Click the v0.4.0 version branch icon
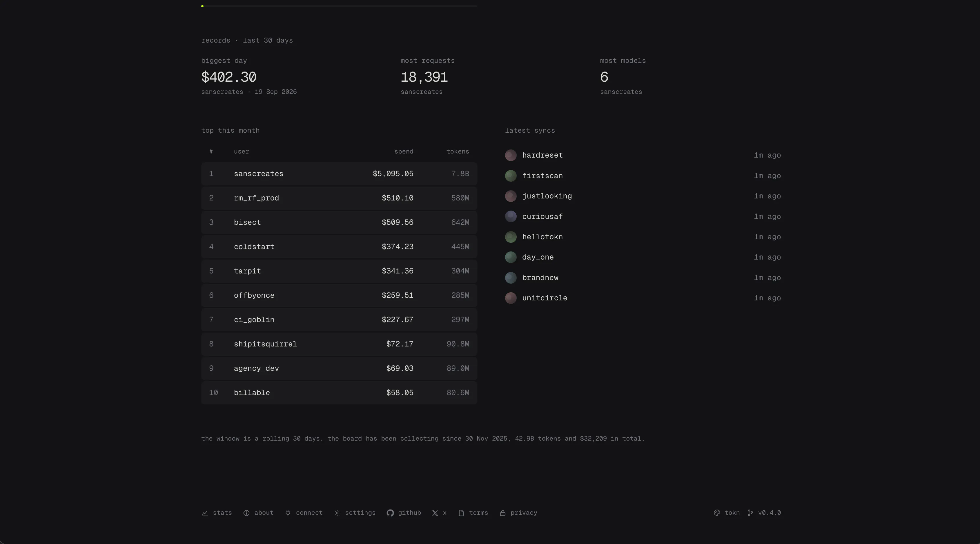This screenshot has width=980, height=544. click(x=750, y=513)
